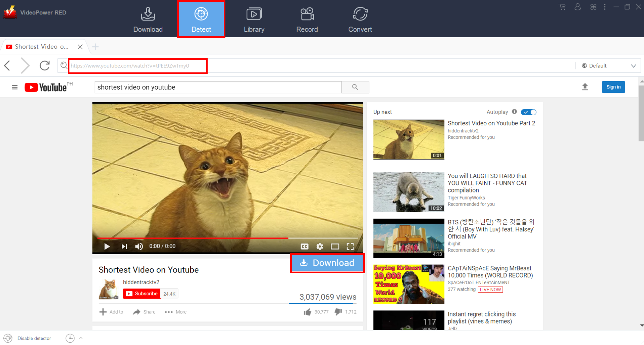Select the Shortest Video browser tab
The height and width of the screenshot is (345, 644).
40,47
